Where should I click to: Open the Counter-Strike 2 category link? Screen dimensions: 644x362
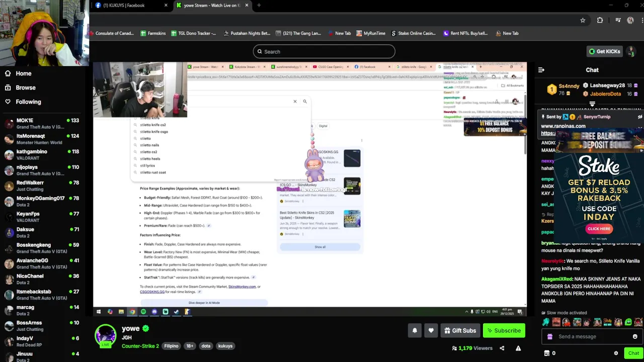[140, 346]
